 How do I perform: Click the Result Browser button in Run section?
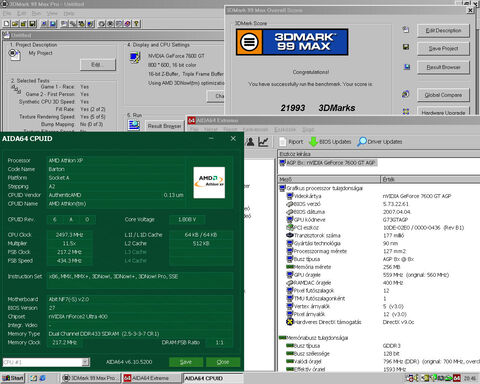[x=164, y=126]
